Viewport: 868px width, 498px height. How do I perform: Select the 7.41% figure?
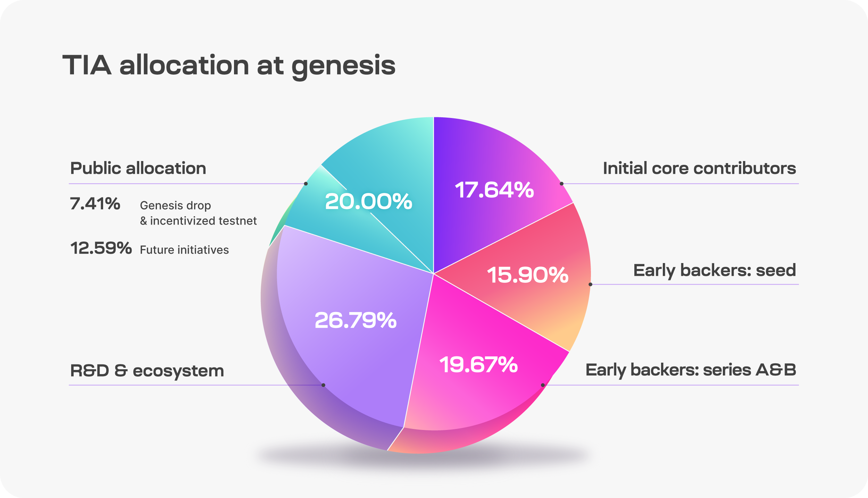click(95, 204)
